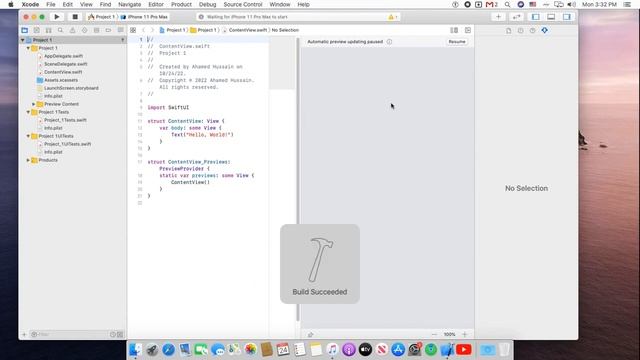The image size is (640, 360).
Task: Choose the iPhone 11 Pro Max destination
Action: tap(144, 17)
